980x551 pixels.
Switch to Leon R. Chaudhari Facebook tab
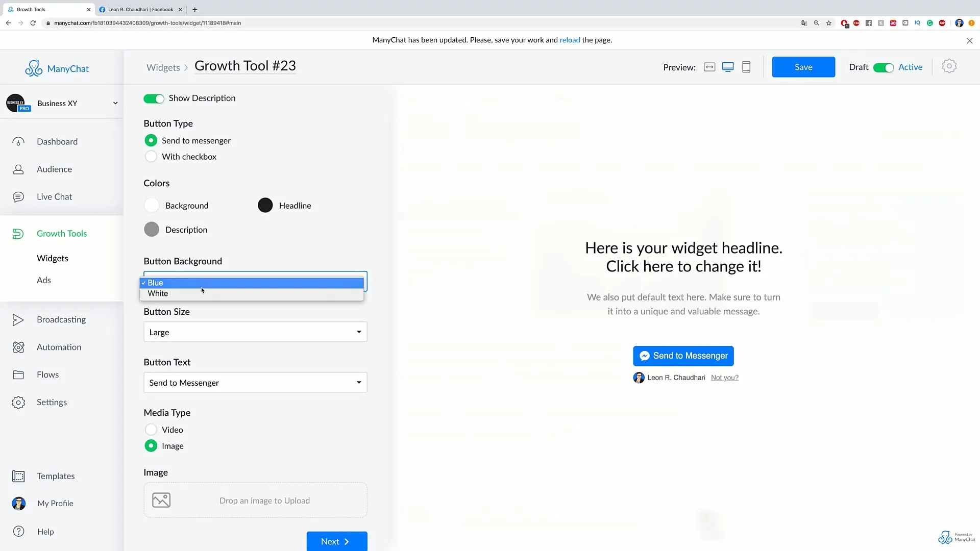(x=140, y=9)
